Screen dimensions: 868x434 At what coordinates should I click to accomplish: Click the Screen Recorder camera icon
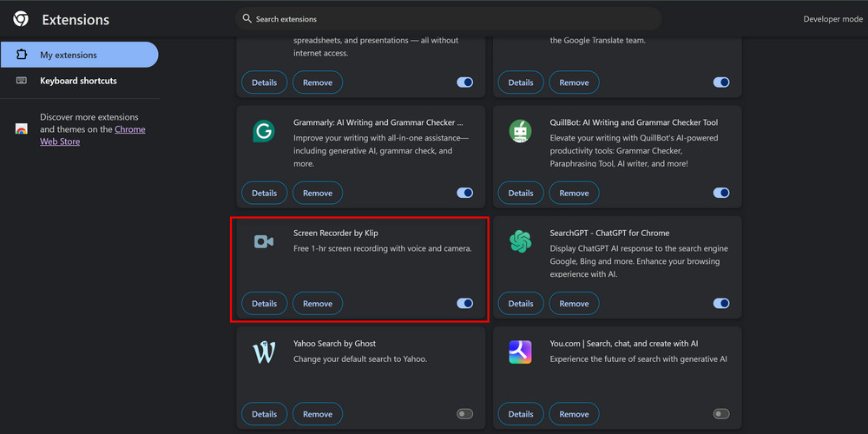coord(264,241)
